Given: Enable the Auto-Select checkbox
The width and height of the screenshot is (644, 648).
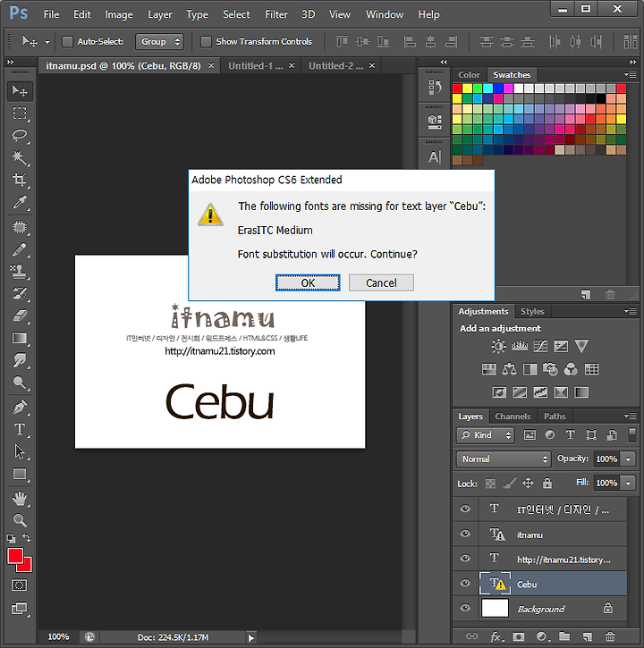Looking at the screenshot, I should (x=67, y=42).
